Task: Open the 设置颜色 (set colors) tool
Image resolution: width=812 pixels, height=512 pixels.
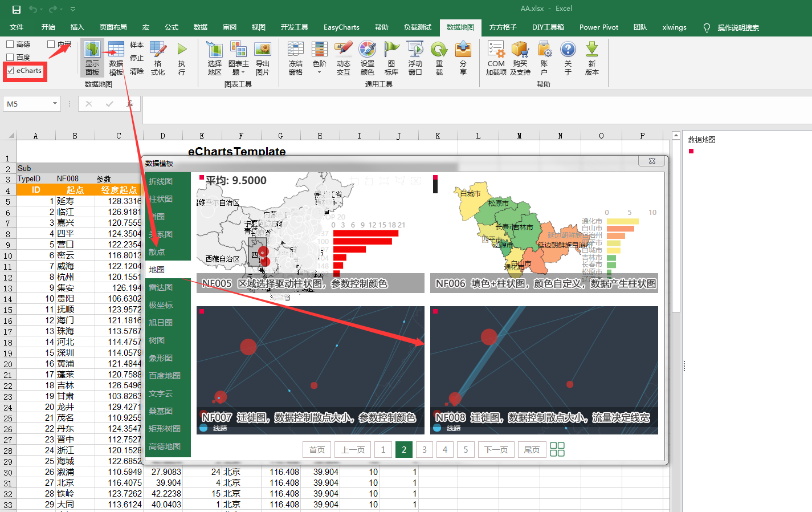Action: tap(368, 59)
